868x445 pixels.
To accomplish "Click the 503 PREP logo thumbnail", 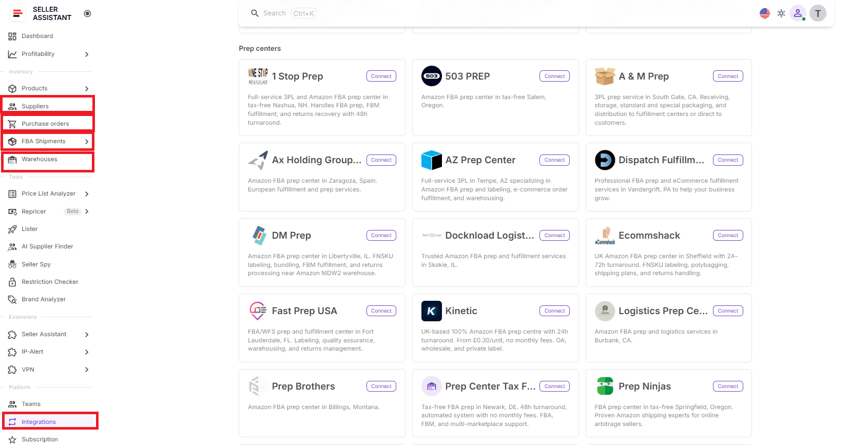I will pyautogui.click(x=431, y=76).
